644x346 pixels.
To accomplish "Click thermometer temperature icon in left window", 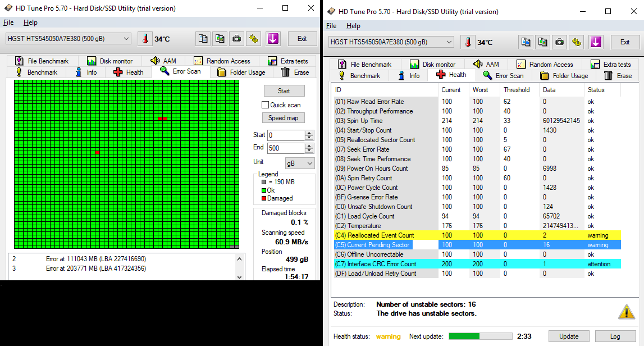I will 145,39.
